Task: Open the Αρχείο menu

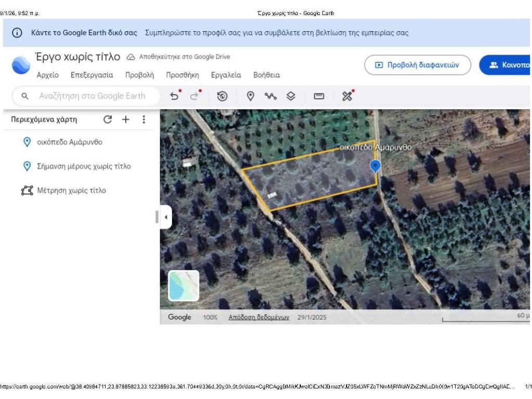Action: (x=48, y=75)
